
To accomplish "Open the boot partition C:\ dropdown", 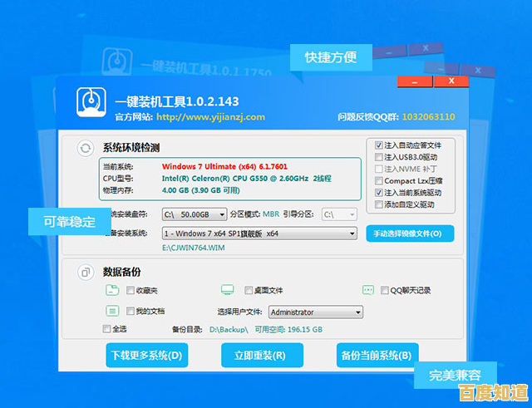I will pos(339,214).
